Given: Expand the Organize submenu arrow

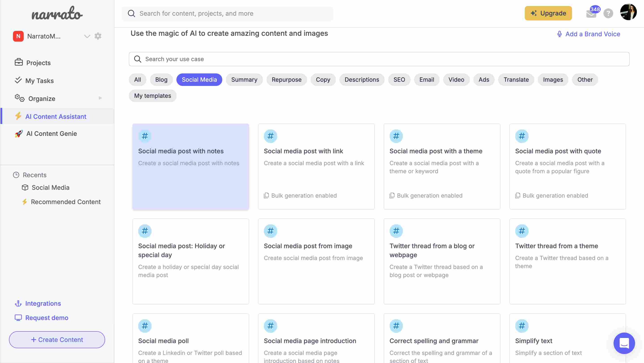Looking at the screenshot, I should pyautogui.click(x=100, y=98).
